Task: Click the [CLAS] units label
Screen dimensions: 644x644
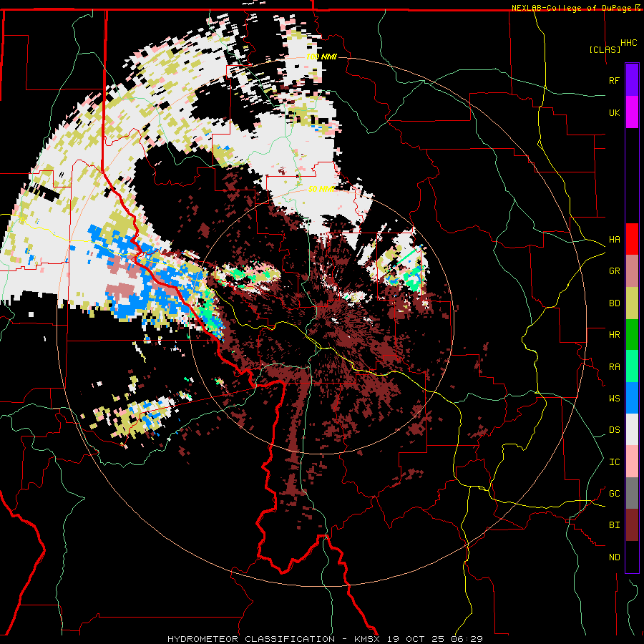Action: click(605, 49)
